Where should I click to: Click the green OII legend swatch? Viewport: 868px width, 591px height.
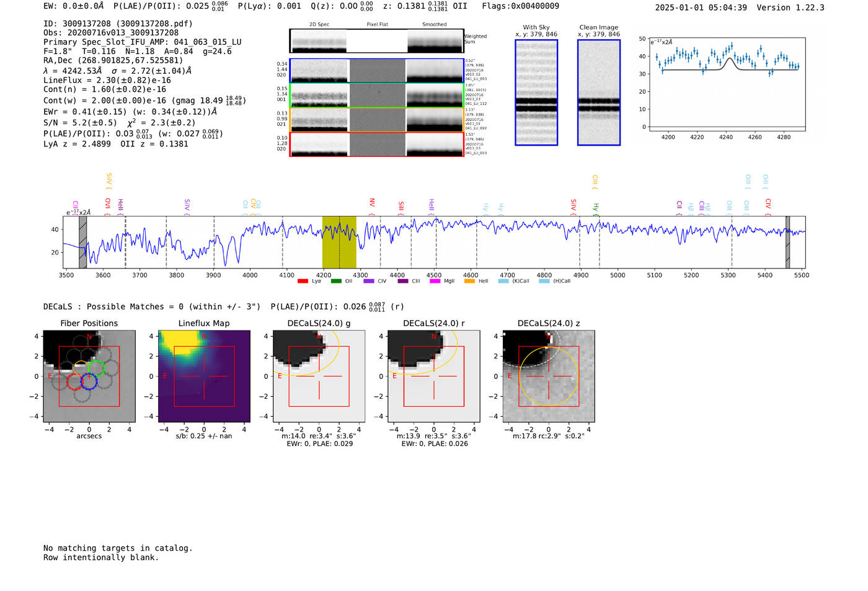click(336, 281)
